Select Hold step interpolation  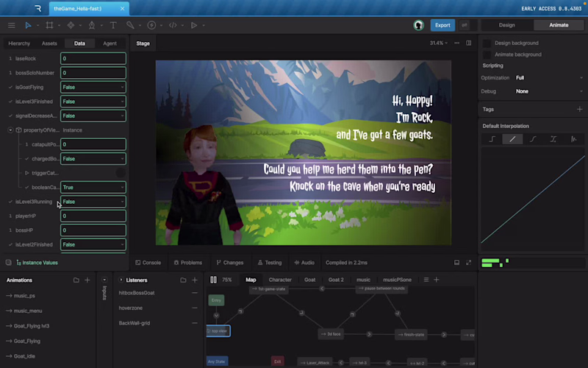point(492,139)
